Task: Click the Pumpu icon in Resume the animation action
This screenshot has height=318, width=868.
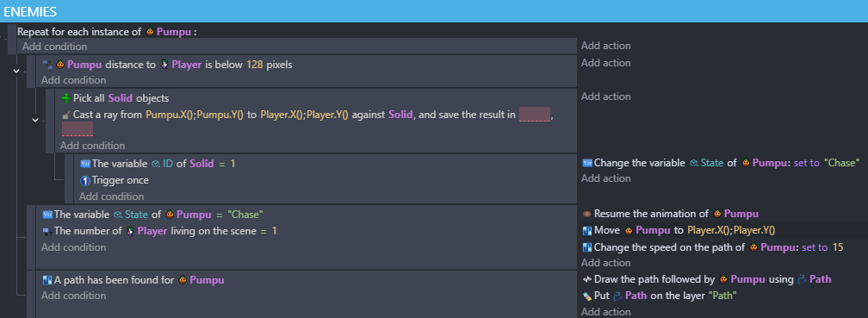Action: pyautogui.click(x=716, y=214)
